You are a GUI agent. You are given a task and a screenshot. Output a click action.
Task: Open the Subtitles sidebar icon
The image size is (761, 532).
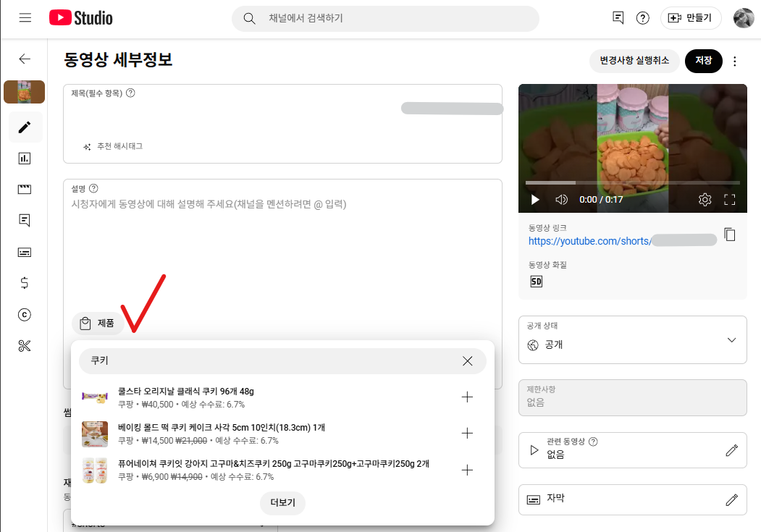tap(25, 252)
